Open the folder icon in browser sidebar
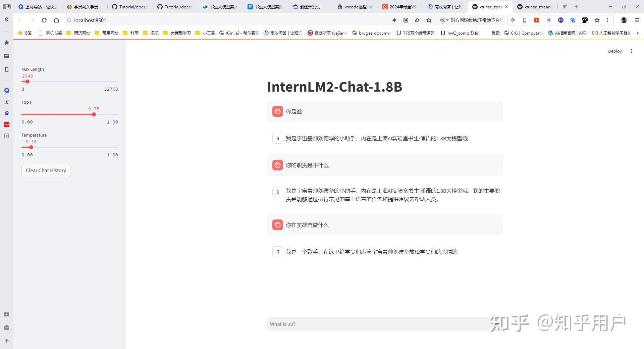The width and height of the screenshot is (644, 349). 7,56
